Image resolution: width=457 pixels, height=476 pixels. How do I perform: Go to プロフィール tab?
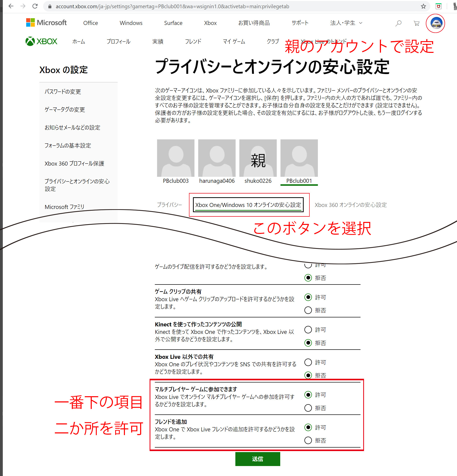[x=118, y=42]
